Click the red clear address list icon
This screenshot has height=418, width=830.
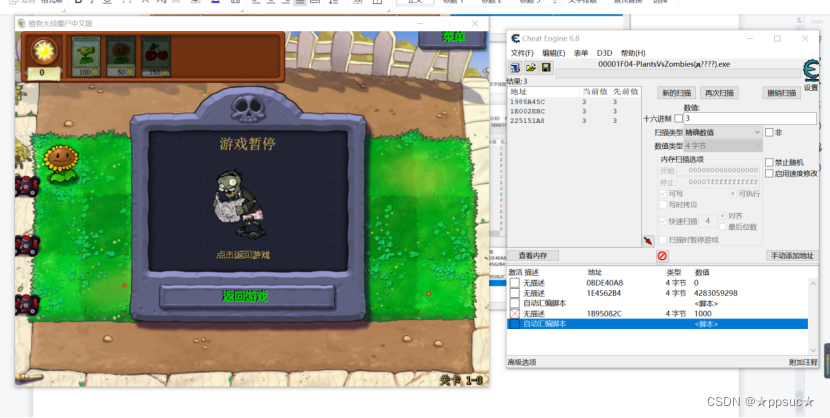[x=662, y=256]
